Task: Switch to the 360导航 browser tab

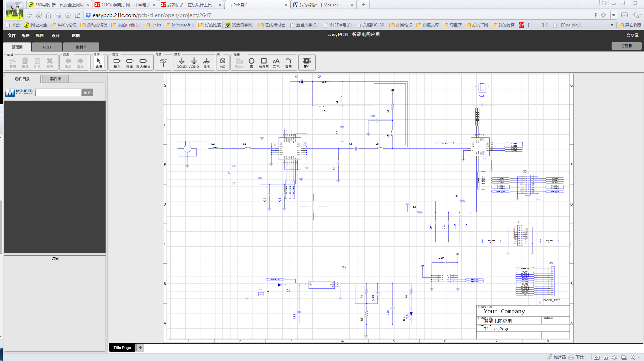Action: pos(59,5)
